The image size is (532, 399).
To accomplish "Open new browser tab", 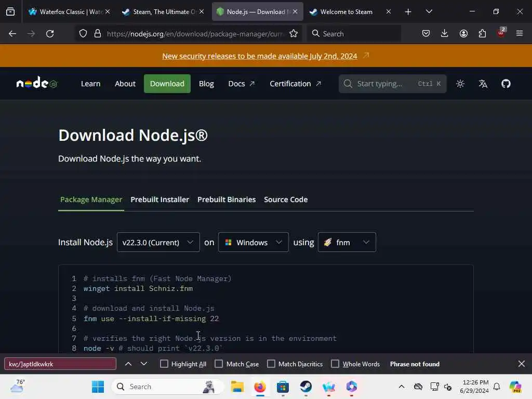I will tap(408, 12).
